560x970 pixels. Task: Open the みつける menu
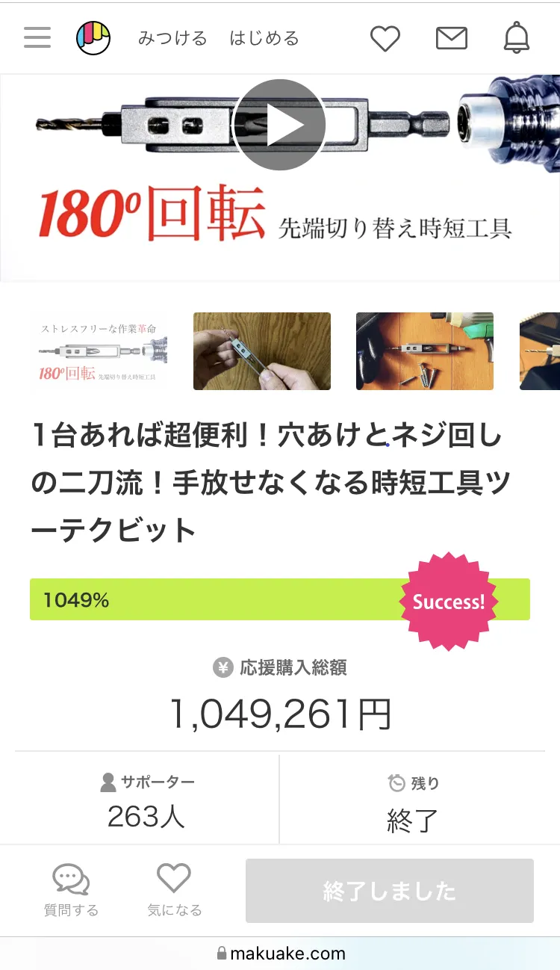[172, 38]
